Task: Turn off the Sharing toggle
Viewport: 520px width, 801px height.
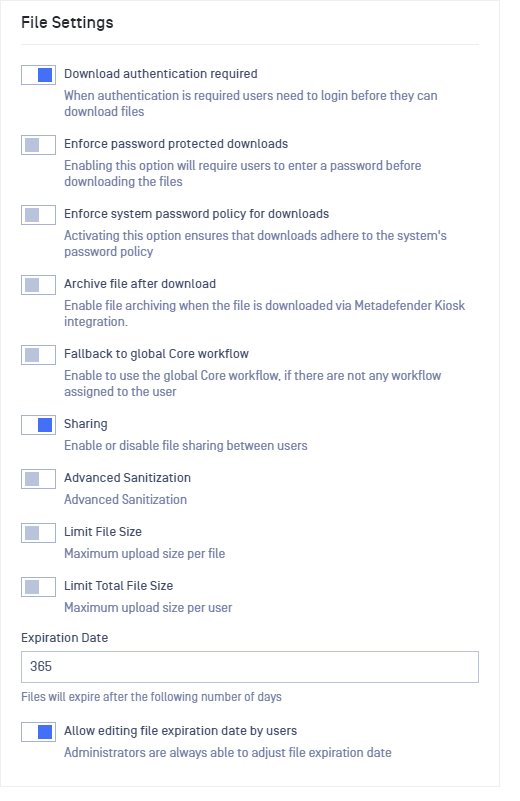Action: (x=38, y=425)
